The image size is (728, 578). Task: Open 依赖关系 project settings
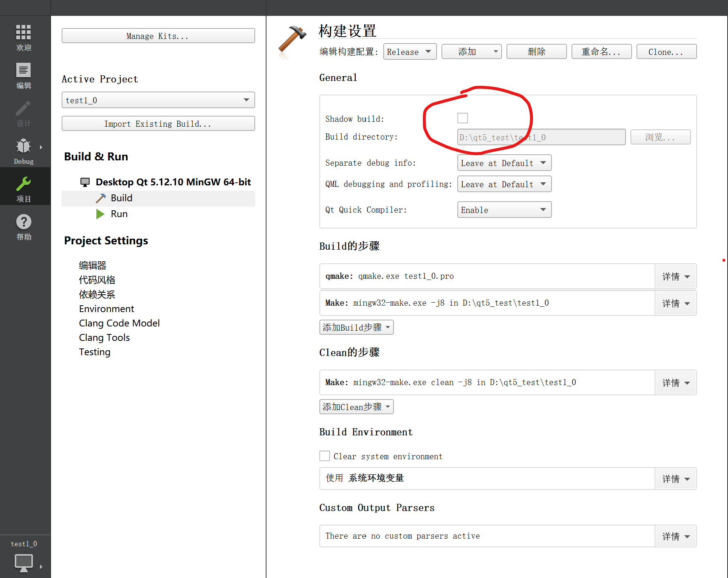coord(97,294)
